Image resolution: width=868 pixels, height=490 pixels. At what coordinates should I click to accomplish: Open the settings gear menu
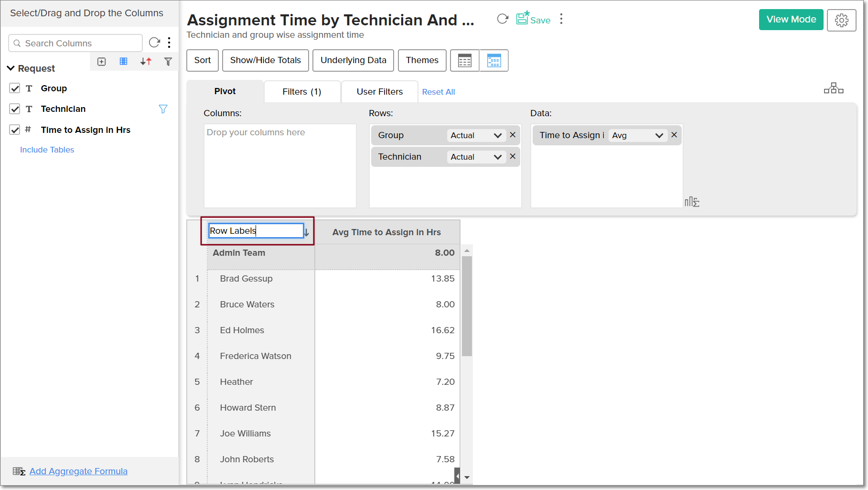(x=841, y=20)
